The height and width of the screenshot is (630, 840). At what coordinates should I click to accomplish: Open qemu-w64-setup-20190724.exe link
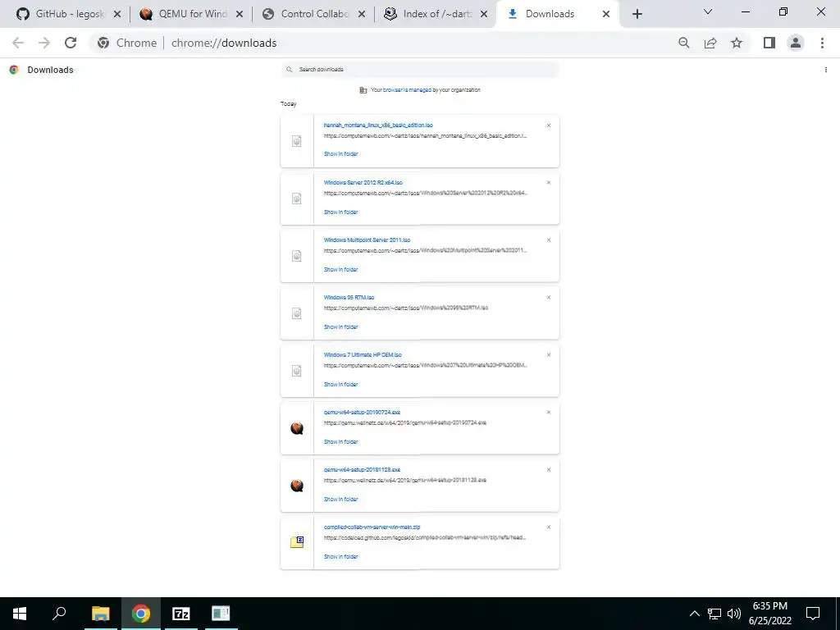point(362,412)
